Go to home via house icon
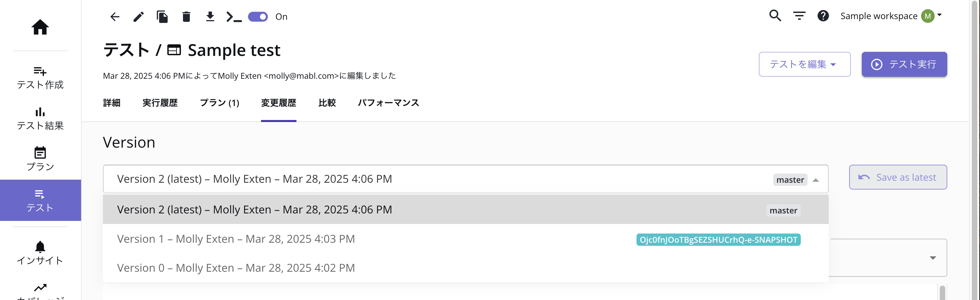The width and height of the screenshot is (980, 300). tap(40, 27)
